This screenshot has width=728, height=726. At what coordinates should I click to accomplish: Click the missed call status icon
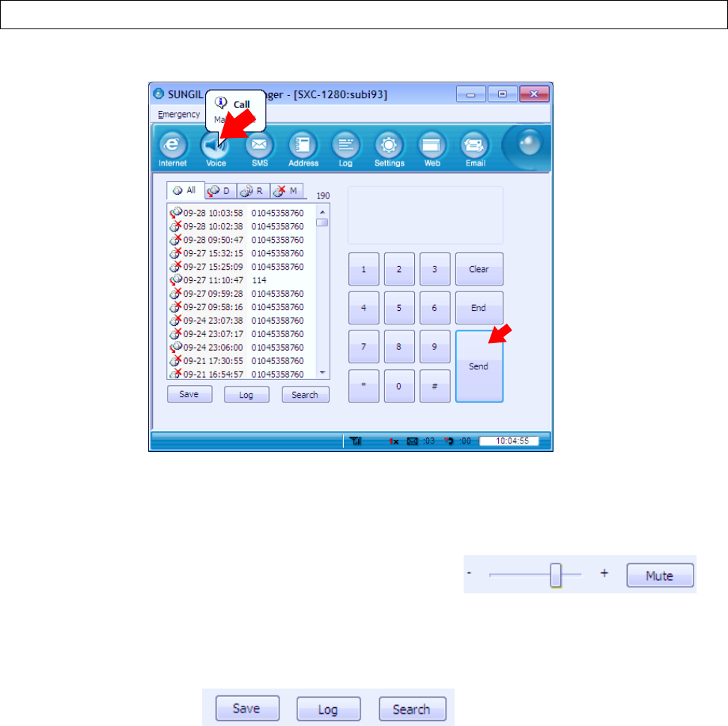pos(449,441)
